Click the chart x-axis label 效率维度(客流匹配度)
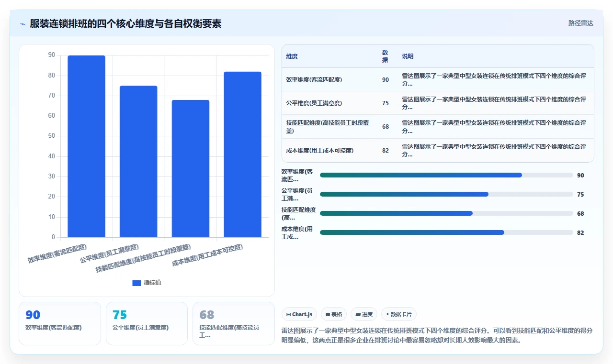The height and width of the screenshot is (364, 613). point(57,254)
